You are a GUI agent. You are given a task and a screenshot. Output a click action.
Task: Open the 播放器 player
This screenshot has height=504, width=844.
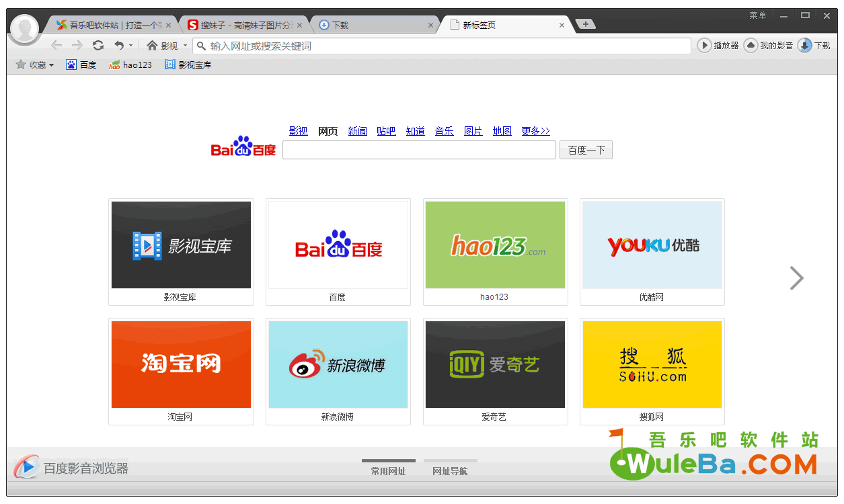(x=718, y=46)
